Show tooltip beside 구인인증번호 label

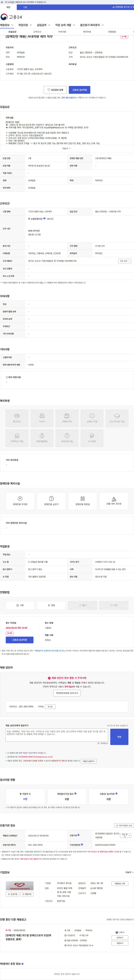point(82,845)
